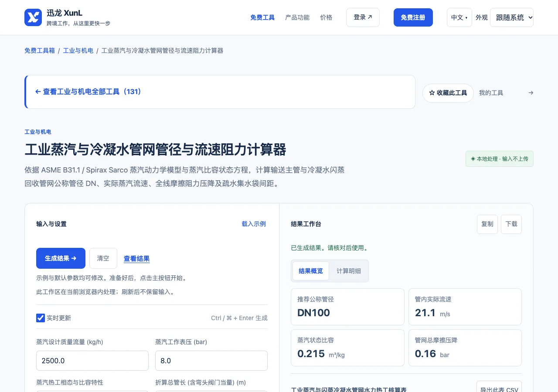This screenshot has width=558, height=392.
Task: Click the 查看结果 link
Action: (x=137, y=259)
